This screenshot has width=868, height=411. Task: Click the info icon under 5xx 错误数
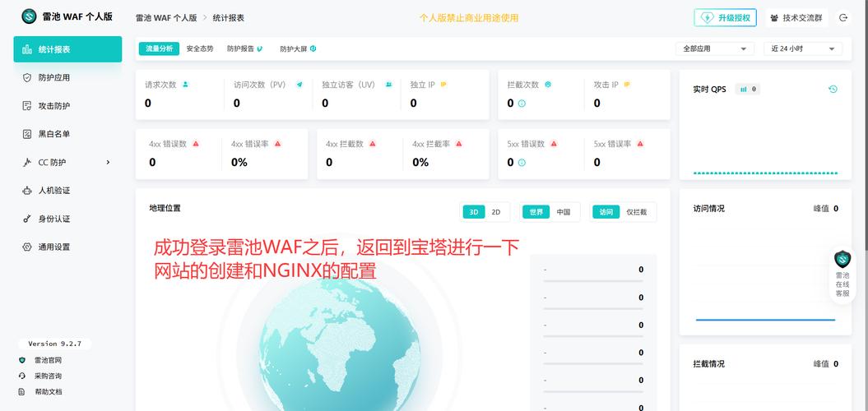tap(522, 163)
